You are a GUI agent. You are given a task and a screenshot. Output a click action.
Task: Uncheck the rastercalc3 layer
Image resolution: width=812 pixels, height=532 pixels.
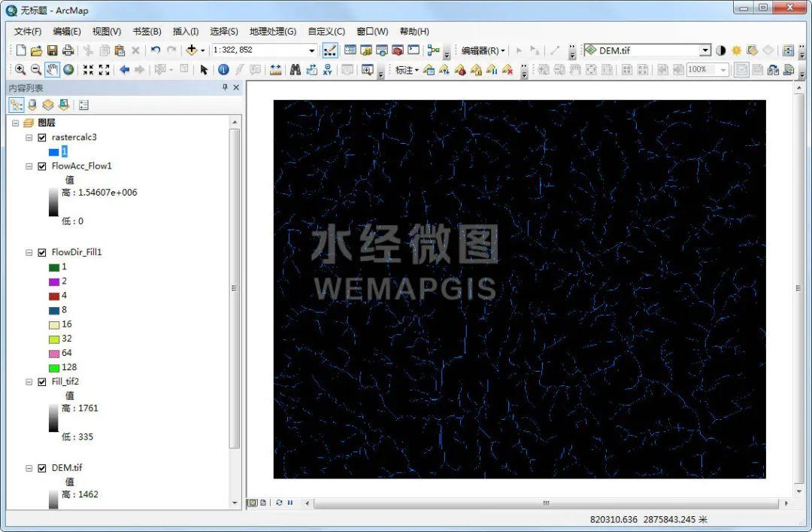click(x=42, y=138)
